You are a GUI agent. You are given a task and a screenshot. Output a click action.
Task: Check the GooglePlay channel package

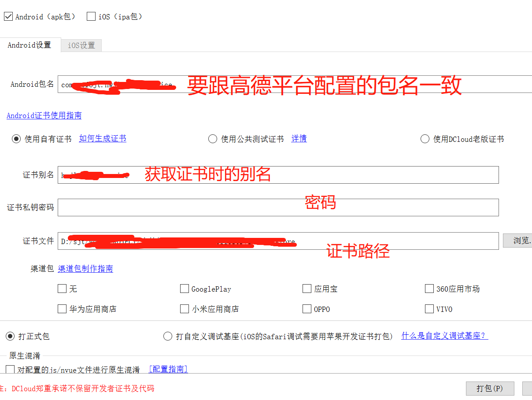pyautogui.click(x=185, y=289)
